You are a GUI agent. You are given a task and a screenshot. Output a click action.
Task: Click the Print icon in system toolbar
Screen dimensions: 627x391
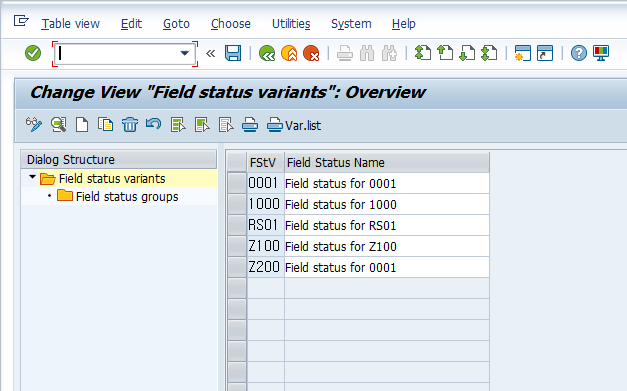point(344,53)
